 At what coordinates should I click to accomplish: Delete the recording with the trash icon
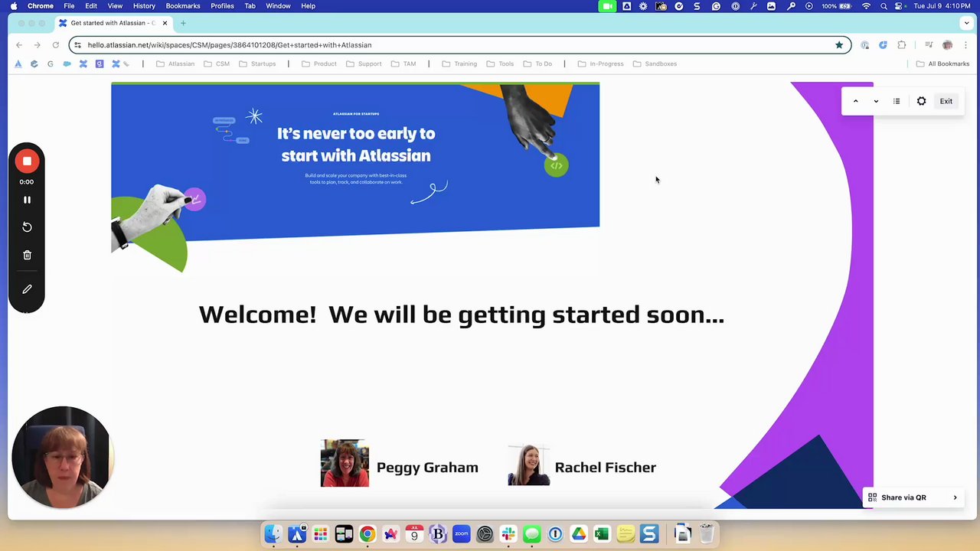tap(27, 255)
